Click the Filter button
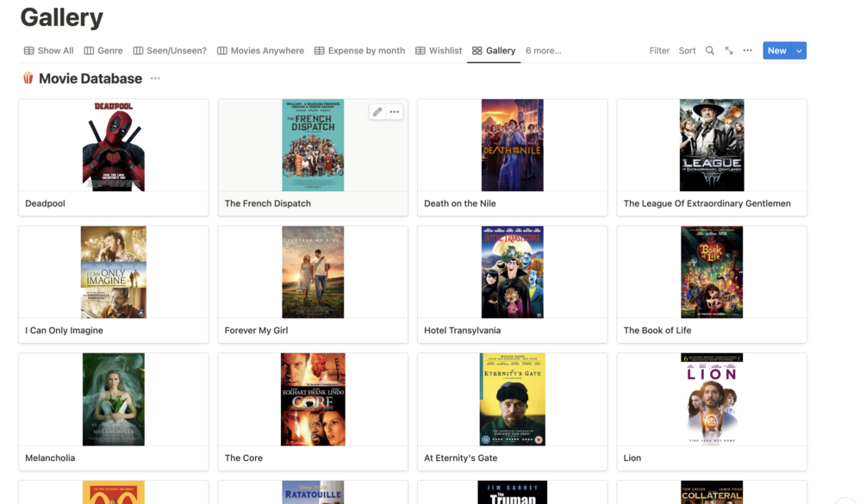Screen dimensions: 866x504 659,50
